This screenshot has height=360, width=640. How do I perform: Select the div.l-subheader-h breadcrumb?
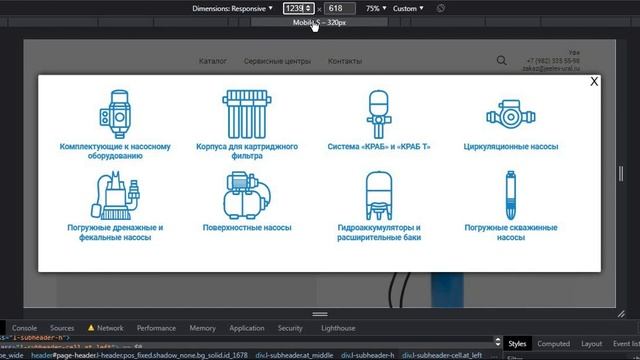click(x=368, y=356)
